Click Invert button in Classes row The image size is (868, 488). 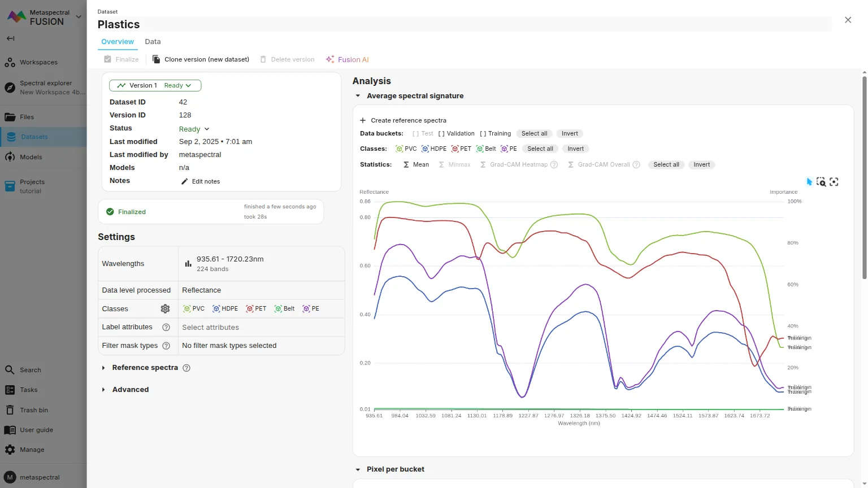[x=575, y=149]
